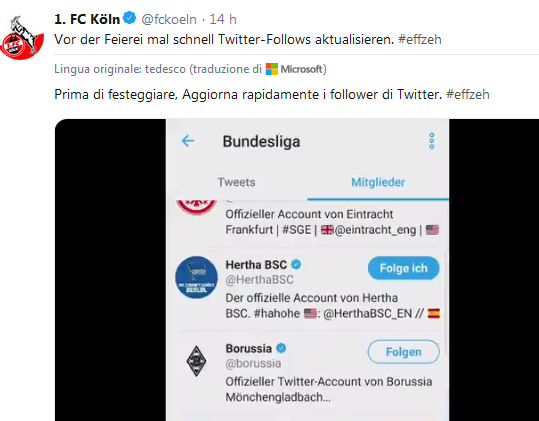The height and width of the screenshot is (421, 539).
Task: Open the #effzeh hashtag in the Italian translation
Action: tap(468, 95)
